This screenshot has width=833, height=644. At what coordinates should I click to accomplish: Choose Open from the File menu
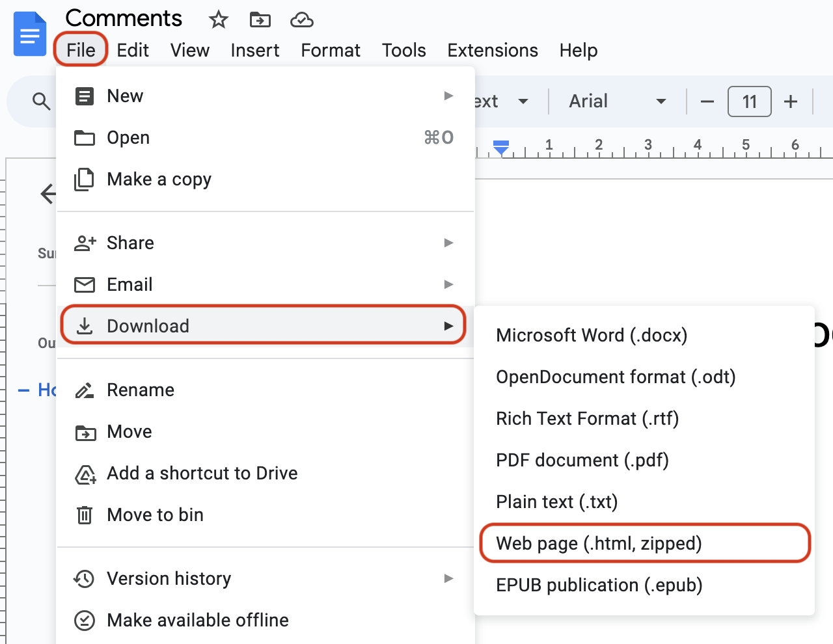pyautogui.click(x=266, y=138)
